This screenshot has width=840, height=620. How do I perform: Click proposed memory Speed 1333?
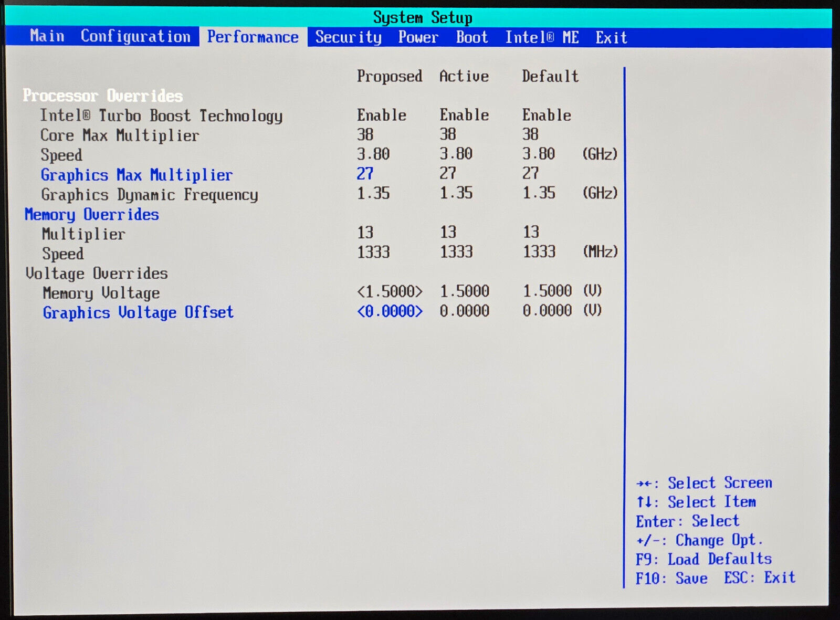pyautogui.click(x=373, y=252)
